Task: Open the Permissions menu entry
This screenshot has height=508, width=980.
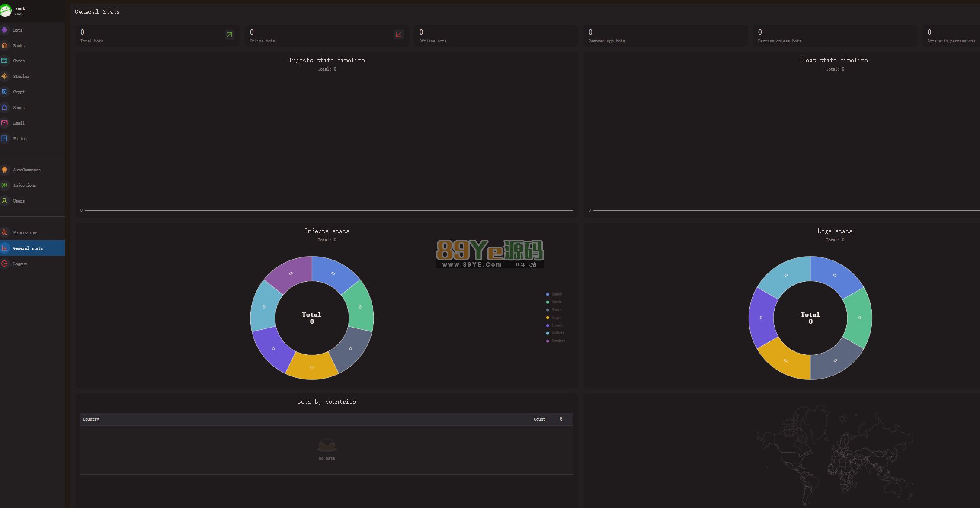Action: 26,233
